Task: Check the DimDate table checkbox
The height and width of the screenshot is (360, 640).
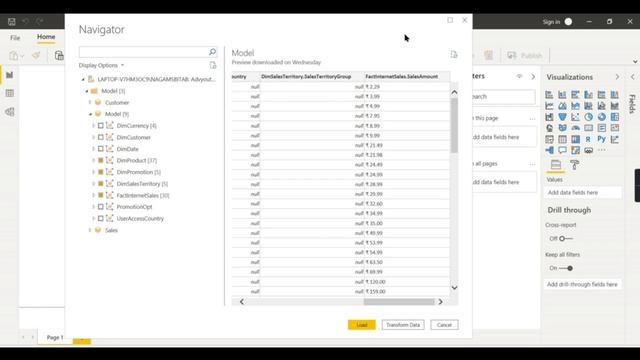Action: point(100,149)
